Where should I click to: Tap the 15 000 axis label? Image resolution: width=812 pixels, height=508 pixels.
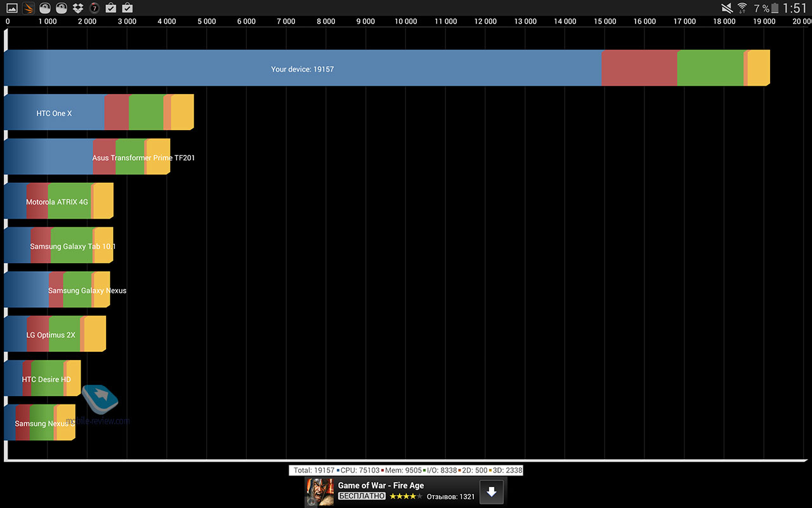[605, 22]
